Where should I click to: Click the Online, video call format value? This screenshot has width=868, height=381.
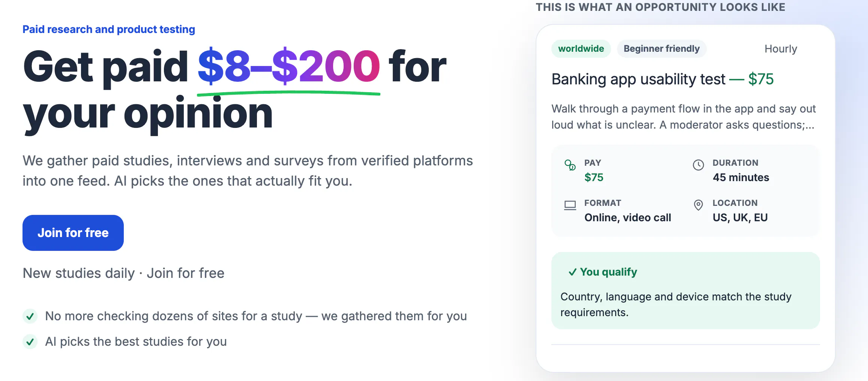click(628, 217)
